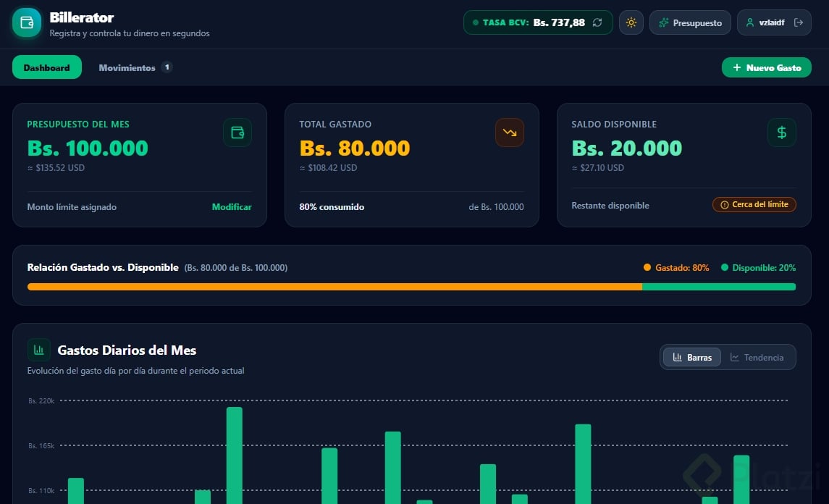Click the orange spent portion of progress bar
The width and height of the screenshot is (829, 504).
[334, 287]
